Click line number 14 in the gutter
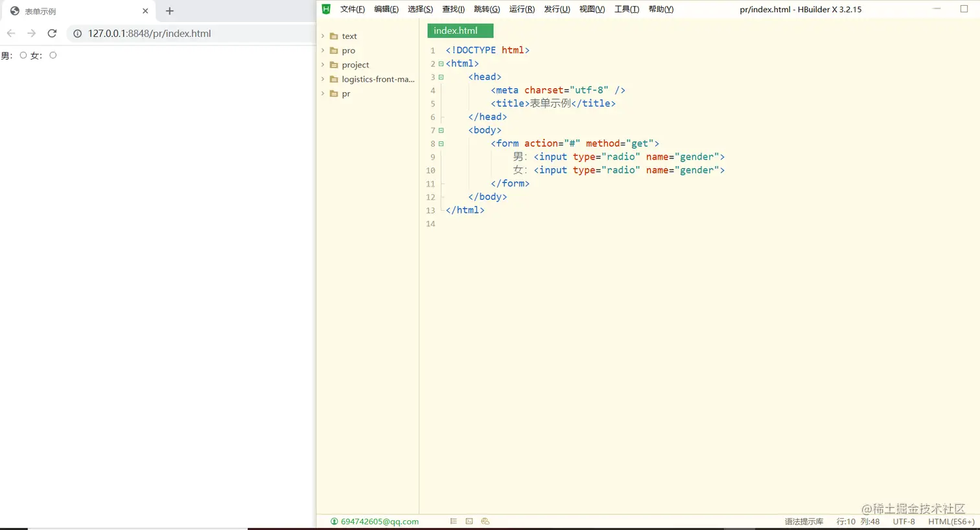This screenshot has width=980, height=530. pyautogui.click(x=430, y=224)
